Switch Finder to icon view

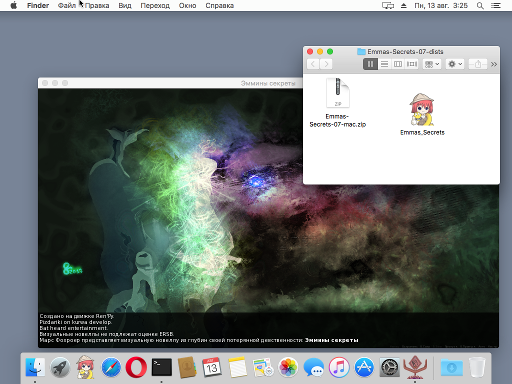click(370, 64)
